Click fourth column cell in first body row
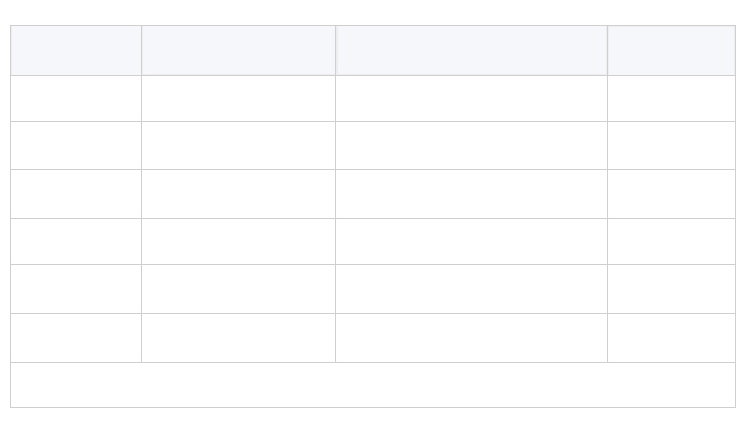750x427 pixels. tap(672, 99)
